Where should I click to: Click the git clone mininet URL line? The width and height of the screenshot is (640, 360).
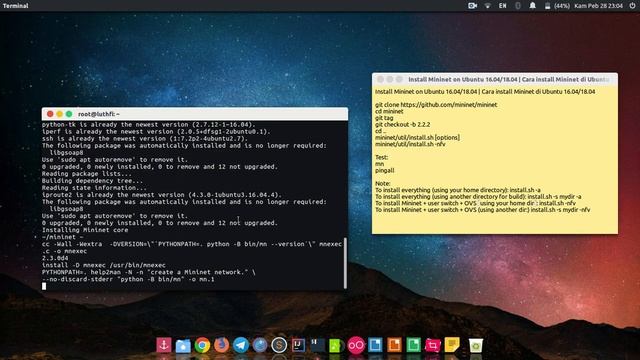[436, 104]
